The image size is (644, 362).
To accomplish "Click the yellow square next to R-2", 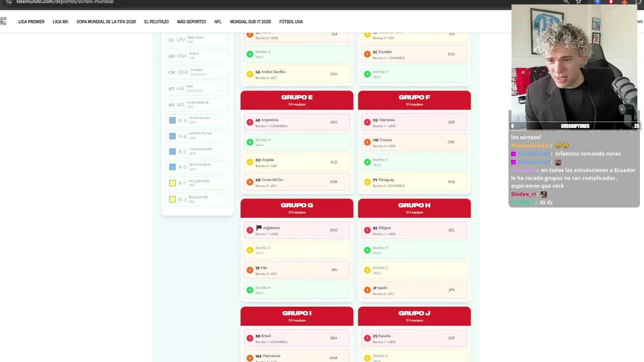I will tap(173, 199).
